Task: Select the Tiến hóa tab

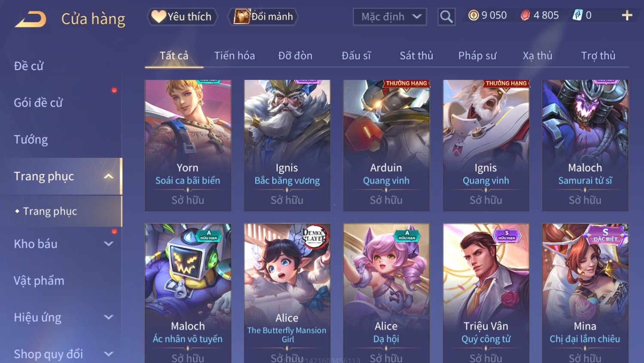Action: pyautogui.click(x=235, y=55)
